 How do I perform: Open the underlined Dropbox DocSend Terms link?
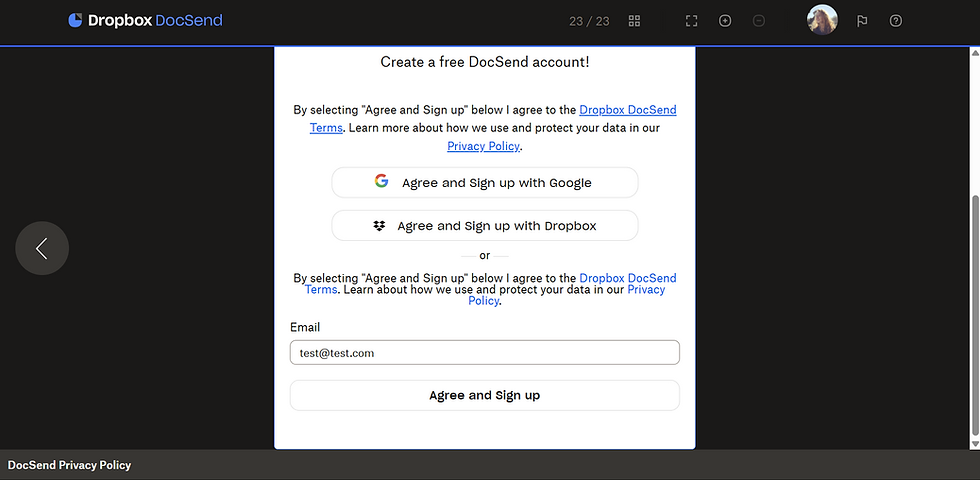(x=628, y=110)
